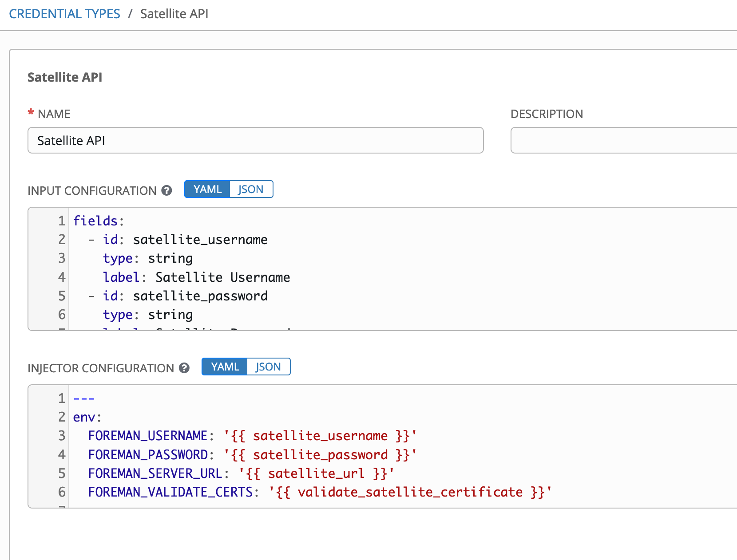Screen dimensions: 737x560
Task: Click the FOREMAN_SERVER_URL injector line
Action: pyautogui.click(x=241, y=473)
